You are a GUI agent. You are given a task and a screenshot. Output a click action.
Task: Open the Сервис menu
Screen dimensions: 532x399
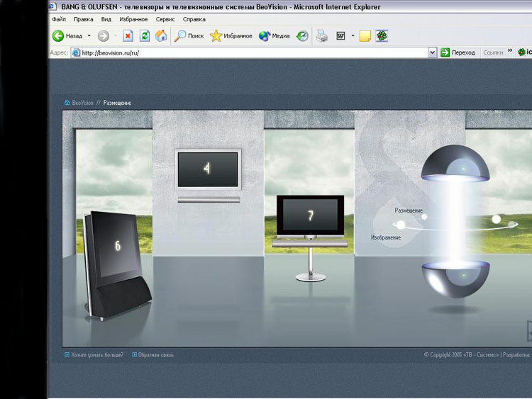click(x=165, y=20)
